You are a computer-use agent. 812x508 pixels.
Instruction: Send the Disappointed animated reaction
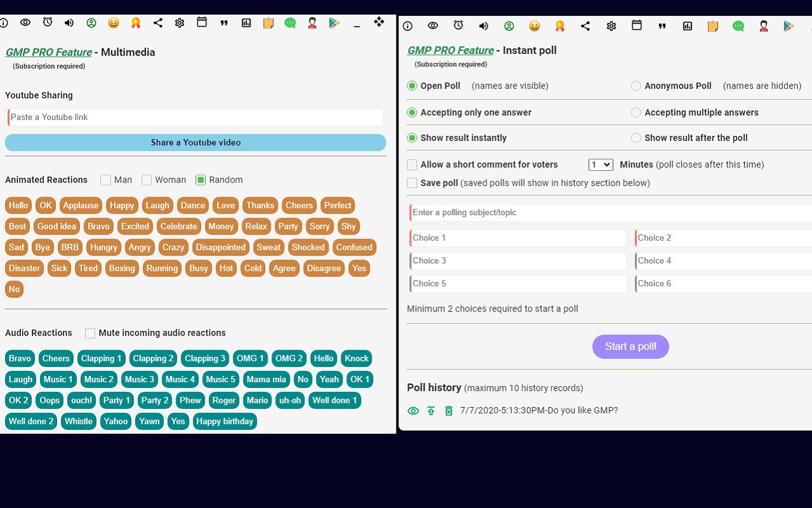tap(220, 248)
